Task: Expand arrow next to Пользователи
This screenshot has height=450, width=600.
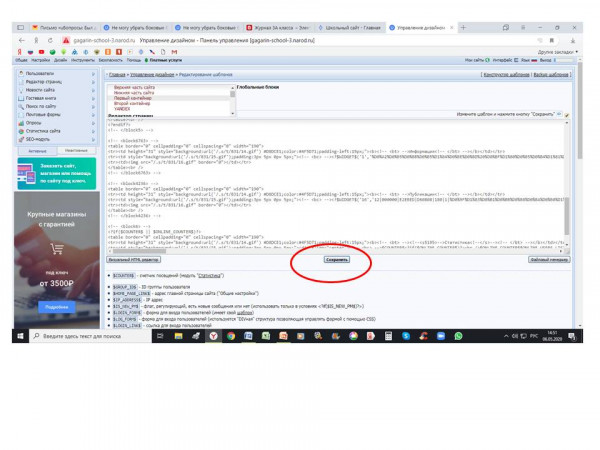Action: pyautogui.click(x=93, y=73)
